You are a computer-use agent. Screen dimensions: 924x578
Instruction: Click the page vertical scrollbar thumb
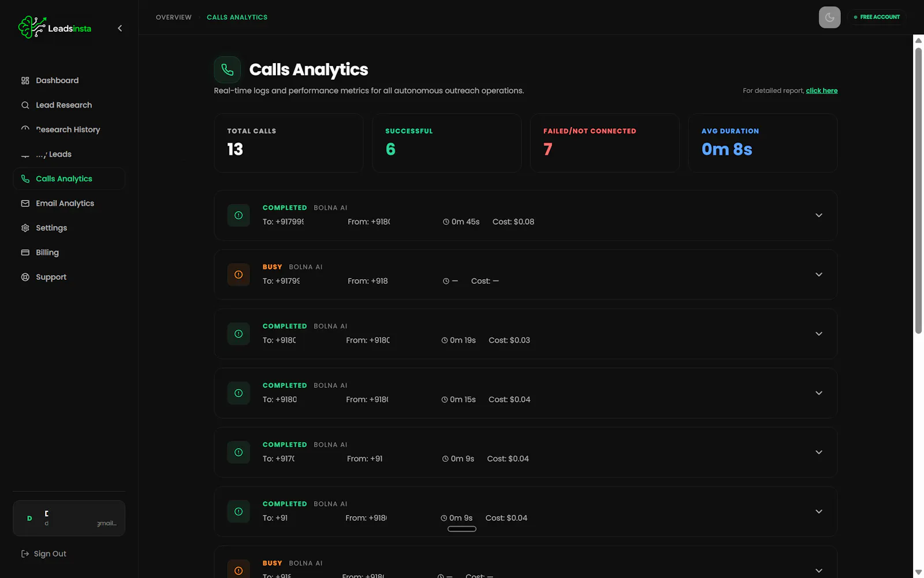tap(918, 190)
